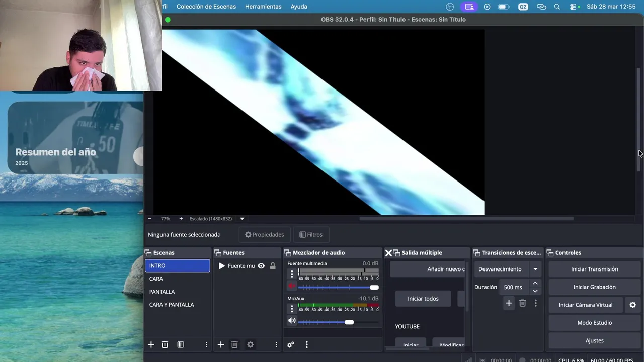Open transition properties three-dot icon

coord(536,303)
